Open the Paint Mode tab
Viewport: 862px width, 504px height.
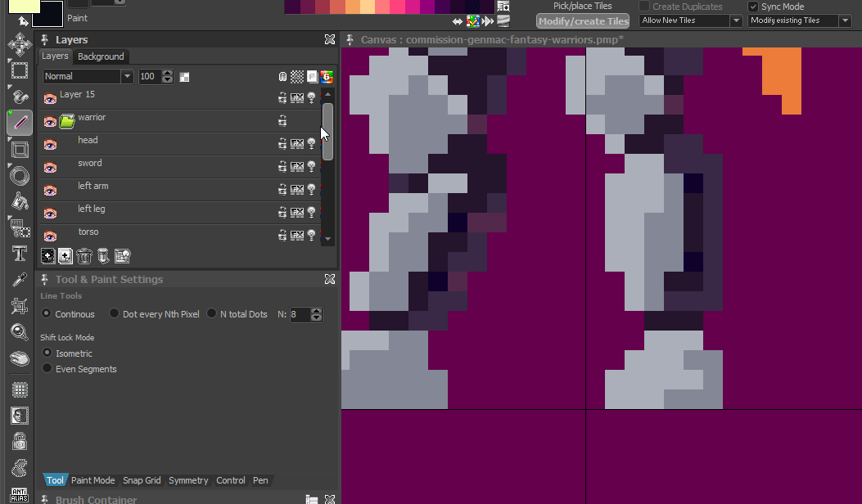[93, 480]
